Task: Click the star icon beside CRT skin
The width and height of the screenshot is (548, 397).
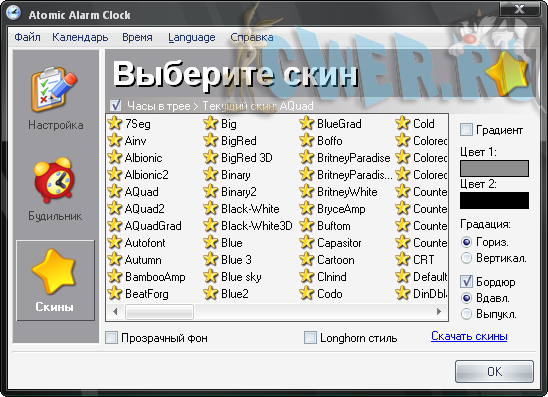Action: coord(402,259)
